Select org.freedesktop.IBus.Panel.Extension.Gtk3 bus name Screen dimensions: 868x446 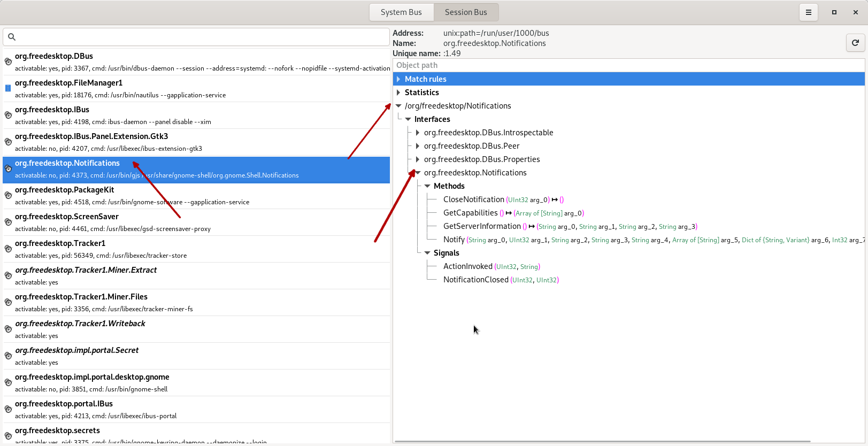[196, 142]
